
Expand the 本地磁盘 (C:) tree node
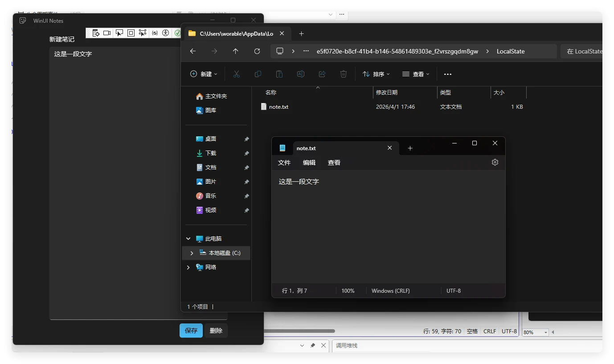tap(192, 253)
